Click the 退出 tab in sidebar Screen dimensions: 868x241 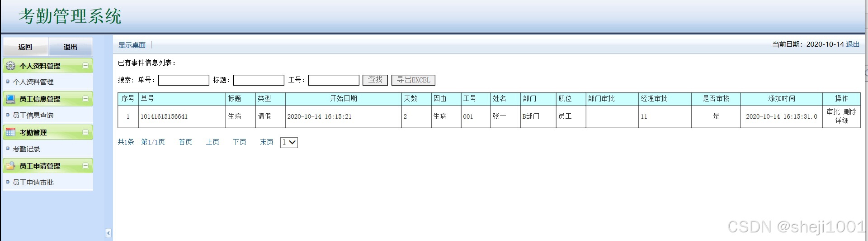tap(70, 47)
